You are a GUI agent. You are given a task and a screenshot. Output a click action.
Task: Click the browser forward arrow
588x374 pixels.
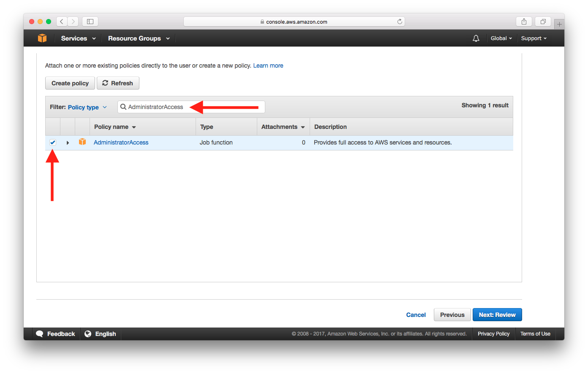click(73, 22)
